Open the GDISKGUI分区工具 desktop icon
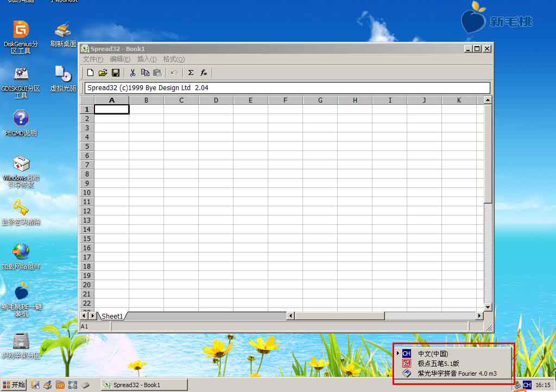 click(21, 83)
